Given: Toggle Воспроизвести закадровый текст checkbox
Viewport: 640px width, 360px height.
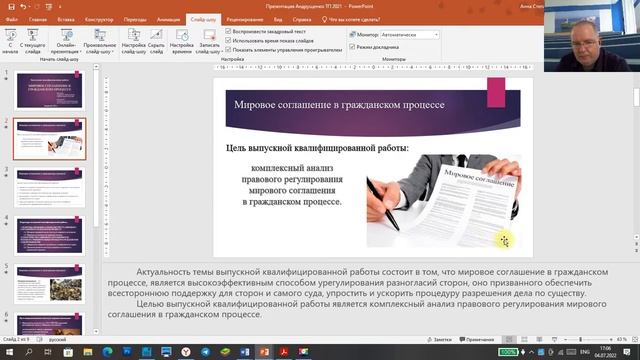Looking at the screenshot, I should (x=228, y=31).
